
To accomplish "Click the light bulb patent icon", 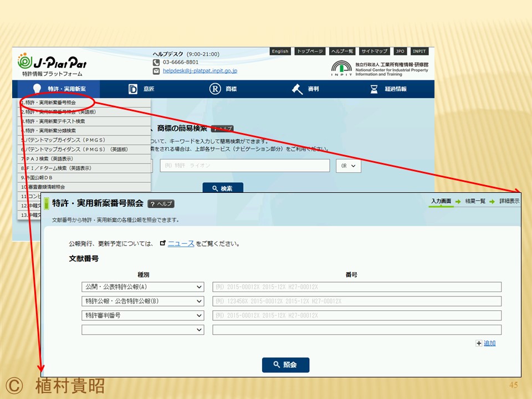I will point(37,89).
